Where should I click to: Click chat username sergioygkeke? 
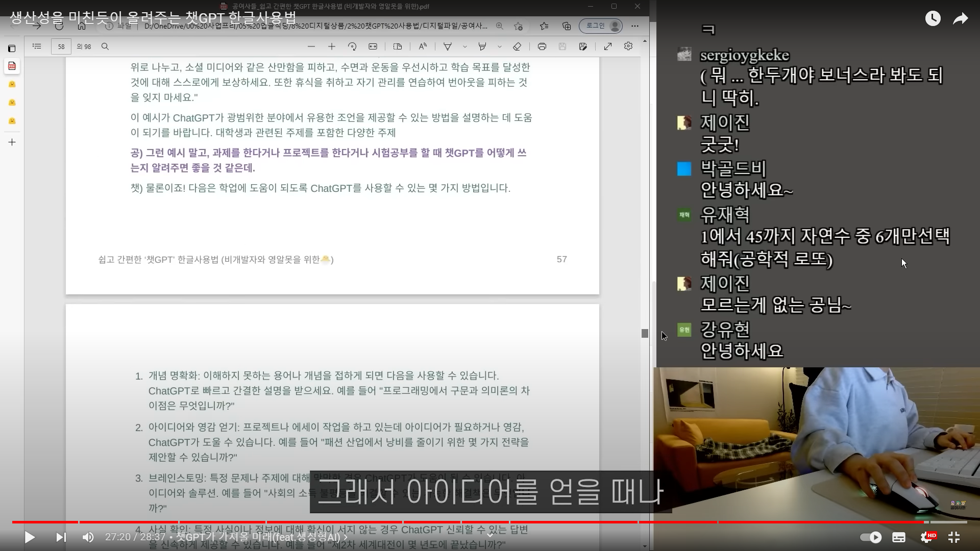tap(745, 55)
